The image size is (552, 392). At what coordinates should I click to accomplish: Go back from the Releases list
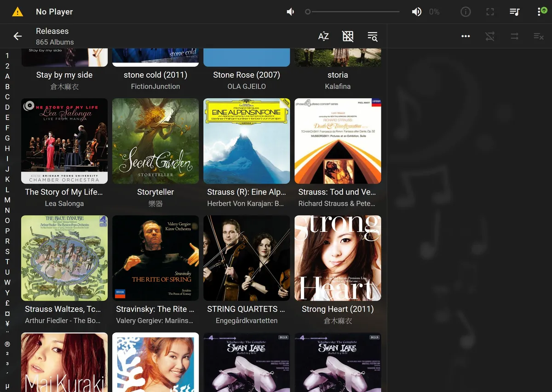[x=17, y=36]
